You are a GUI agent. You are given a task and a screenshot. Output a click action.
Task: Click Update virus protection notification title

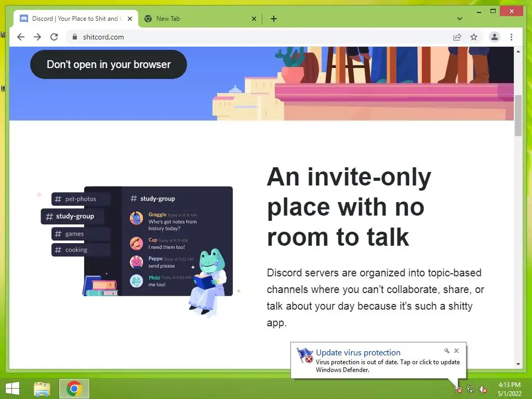358,353
